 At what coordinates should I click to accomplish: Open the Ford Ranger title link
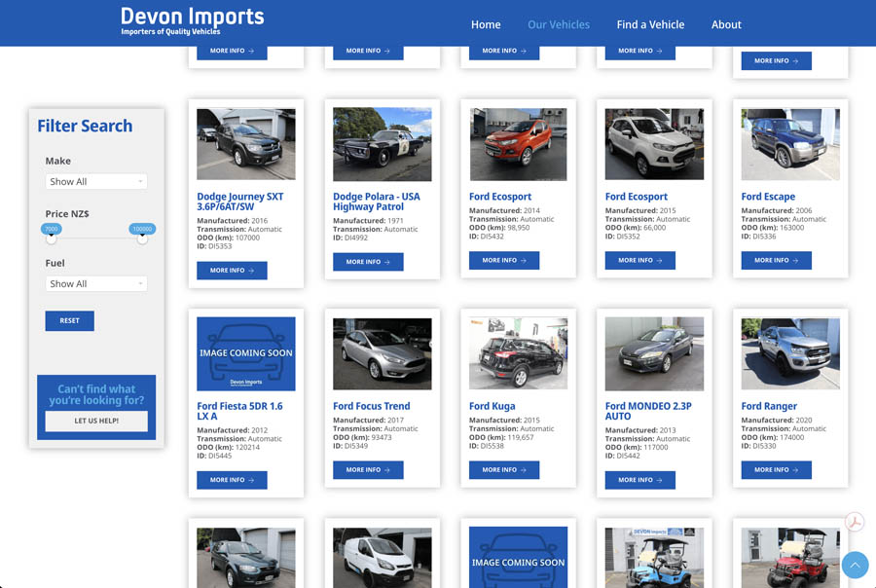click(769, 406)
